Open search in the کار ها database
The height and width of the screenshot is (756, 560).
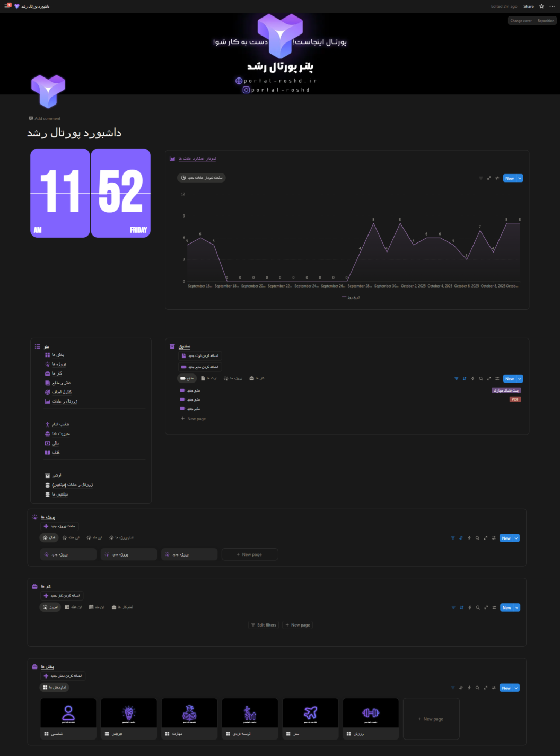click(478, 607)
